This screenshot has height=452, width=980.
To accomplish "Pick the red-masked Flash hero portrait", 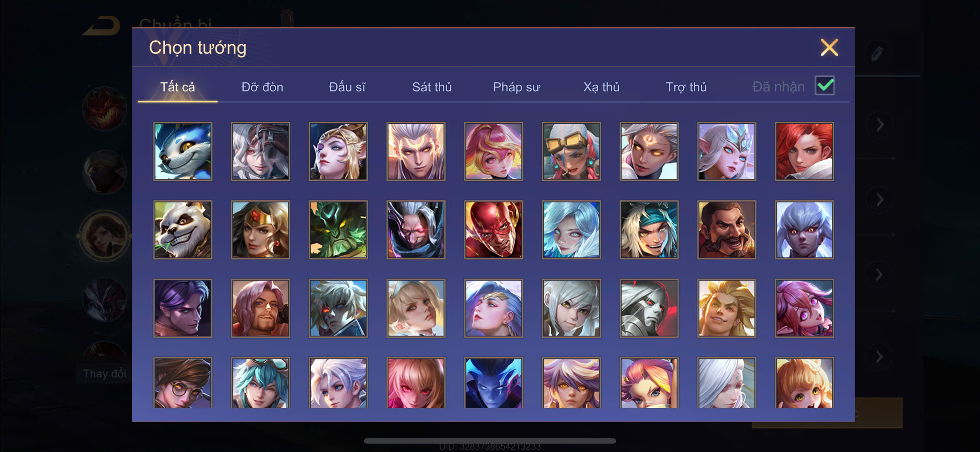I will pyautogui.click(x=494, y=230).
